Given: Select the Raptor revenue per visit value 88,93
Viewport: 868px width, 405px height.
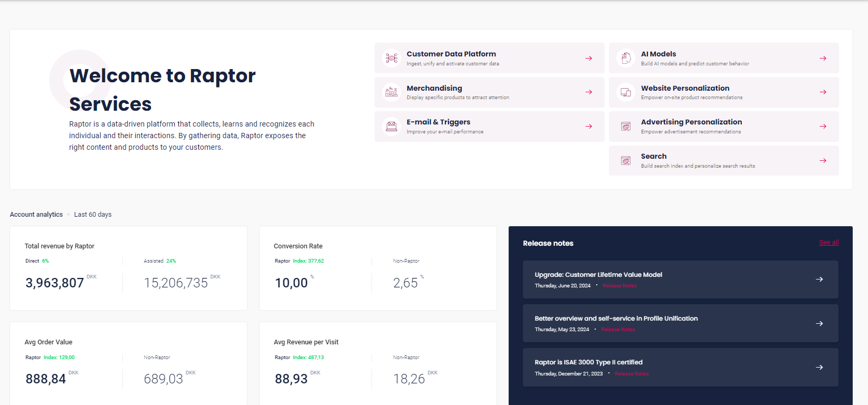Looking at the screenshot, I should [291, 379].
